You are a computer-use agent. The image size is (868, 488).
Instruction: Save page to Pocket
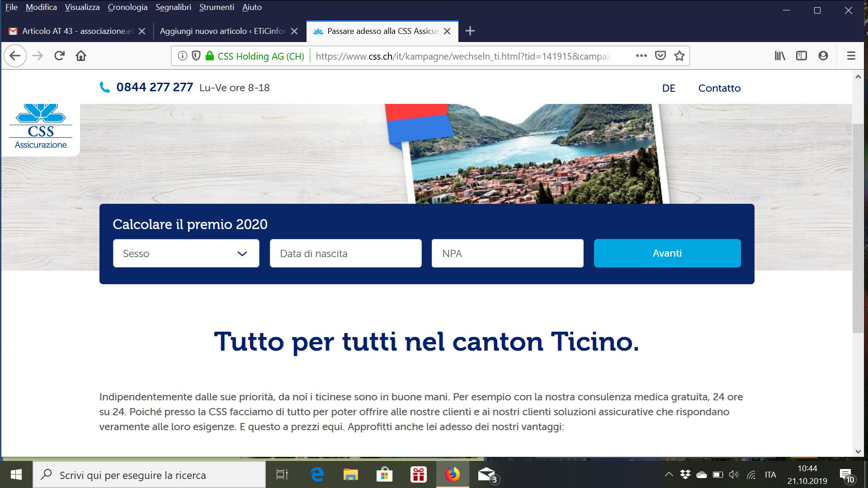(x=660, y=56)
